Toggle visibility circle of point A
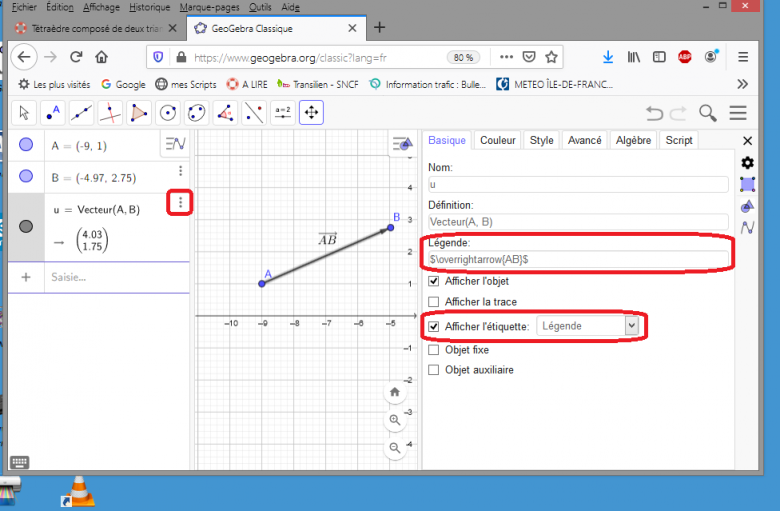Image resolution: width=780 pixels, height=511 pixels. 26,145
